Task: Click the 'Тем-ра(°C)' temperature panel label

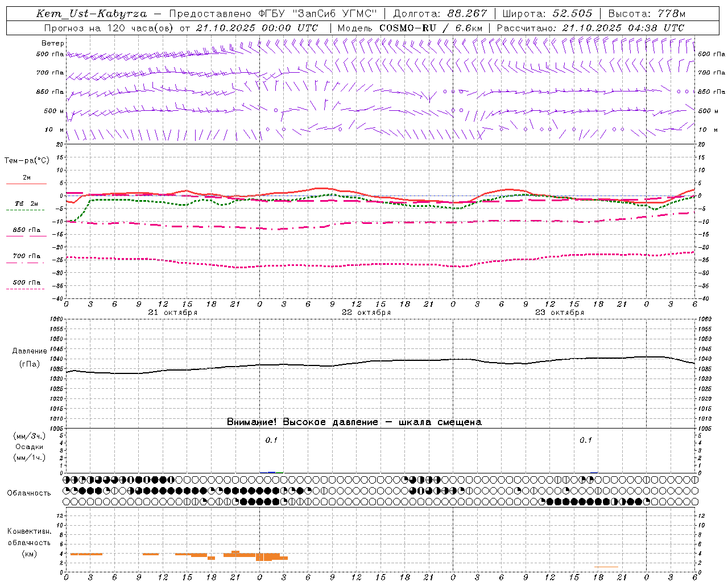Action: tap(27, 161)
